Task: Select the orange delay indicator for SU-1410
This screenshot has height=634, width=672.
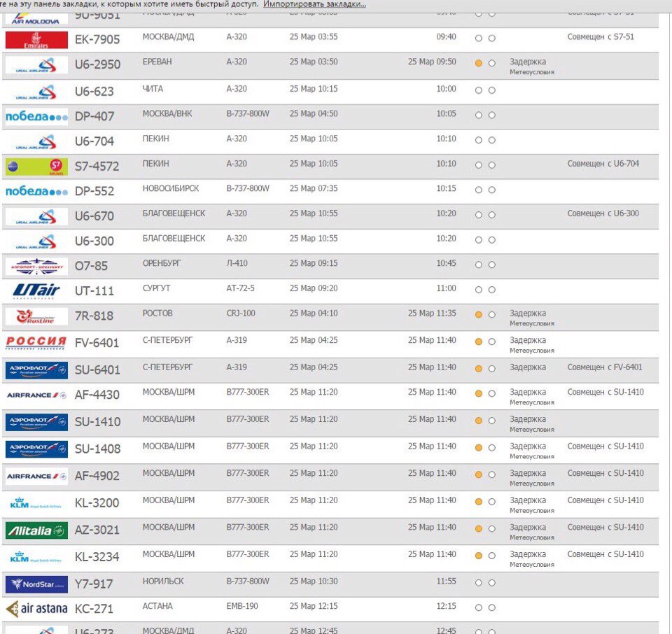Action: pyautogui.click(x=479, y=421)
